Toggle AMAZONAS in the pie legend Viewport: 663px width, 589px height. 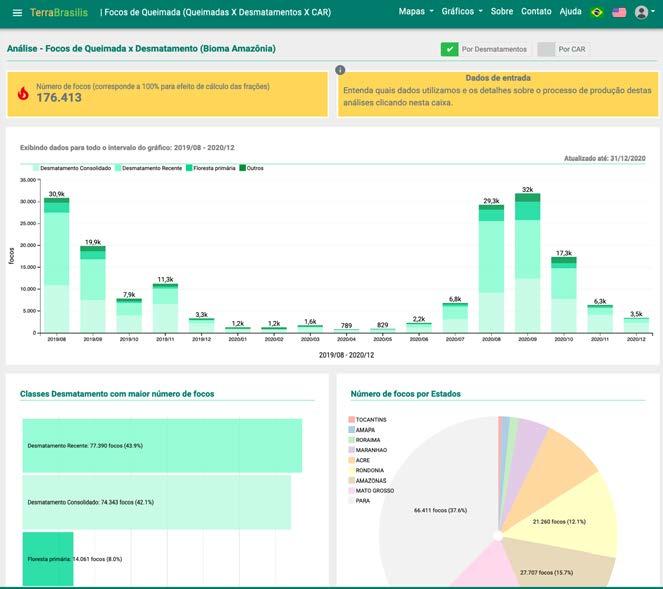[367, 481]
